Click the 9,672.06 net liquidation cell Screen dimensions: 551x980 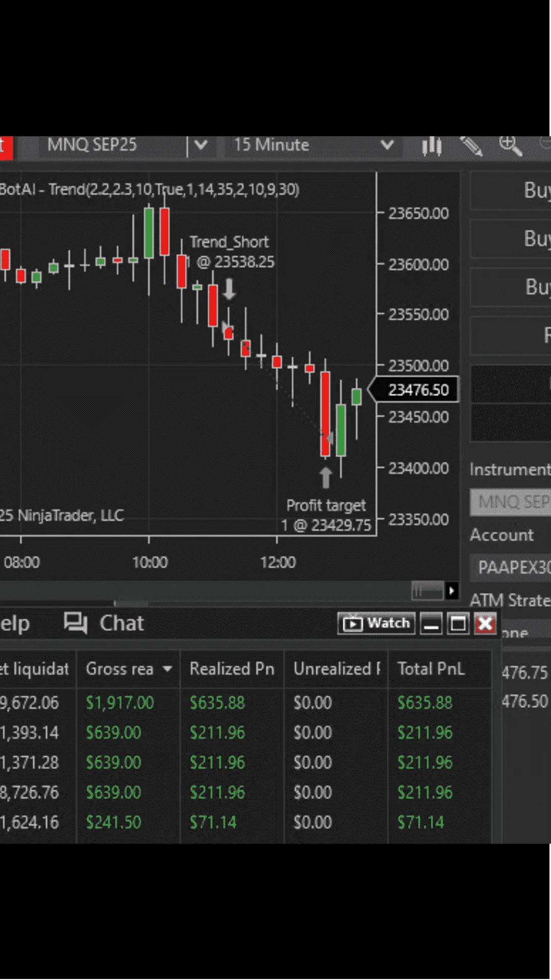(x=30, y=703)
